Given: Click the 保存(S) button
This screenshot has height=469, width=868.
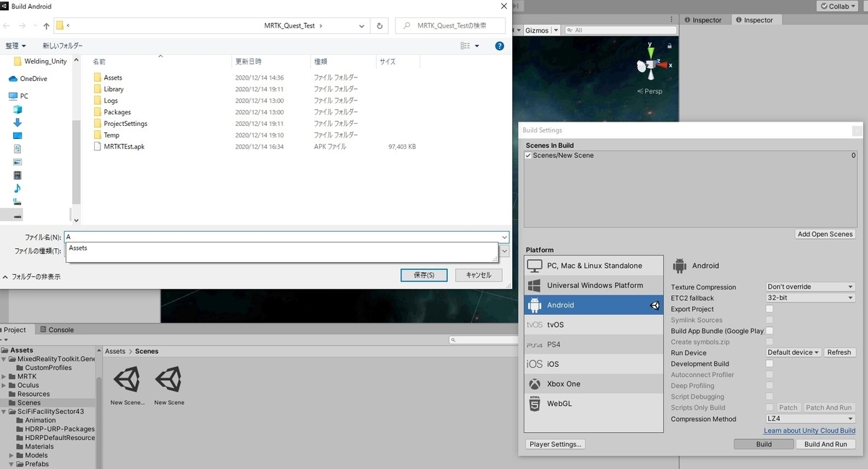Looking at the screenshot, I should pyautogui.click(x=424, y=275).
